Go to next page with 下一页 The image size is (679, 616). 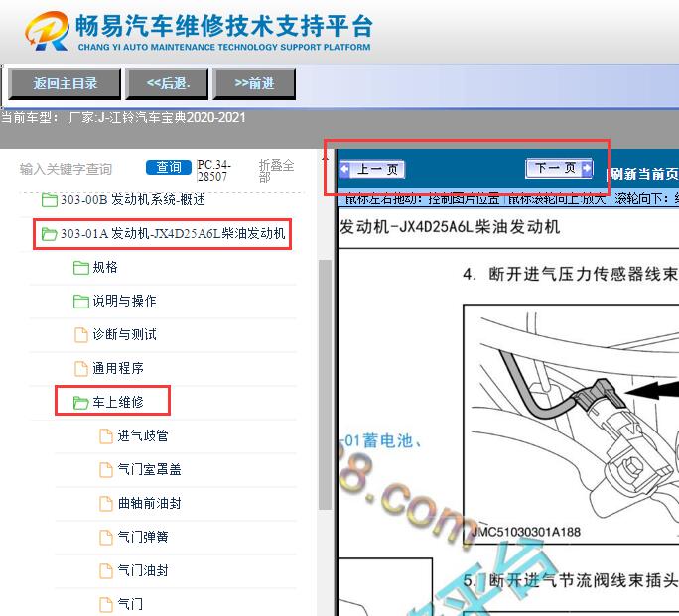click(559, 168)
